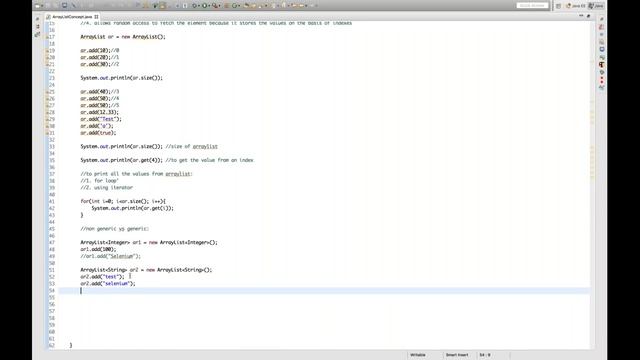Click the warning marker on line 17
The height and width of the screenshot is (360, 640).
click(47, 37)
